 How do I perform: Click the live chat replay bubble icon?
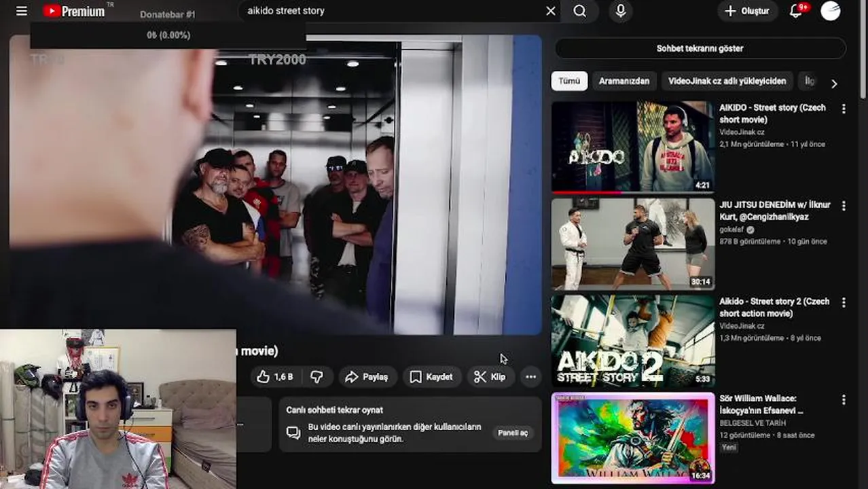293,433
